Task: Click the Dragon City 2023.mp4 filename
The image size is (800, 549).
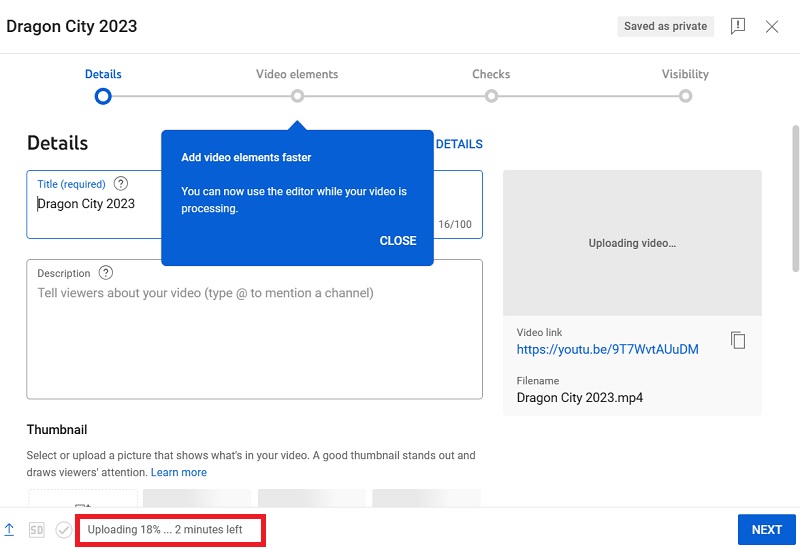Action: point(580,398)
